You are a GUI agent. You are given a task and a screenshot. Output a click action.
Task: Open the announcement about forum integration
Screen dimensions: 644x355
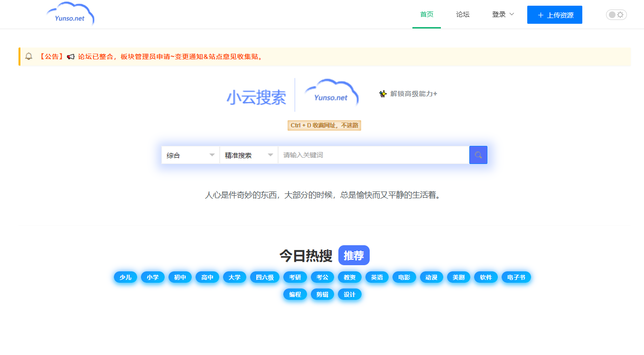[x=170, y=57]
